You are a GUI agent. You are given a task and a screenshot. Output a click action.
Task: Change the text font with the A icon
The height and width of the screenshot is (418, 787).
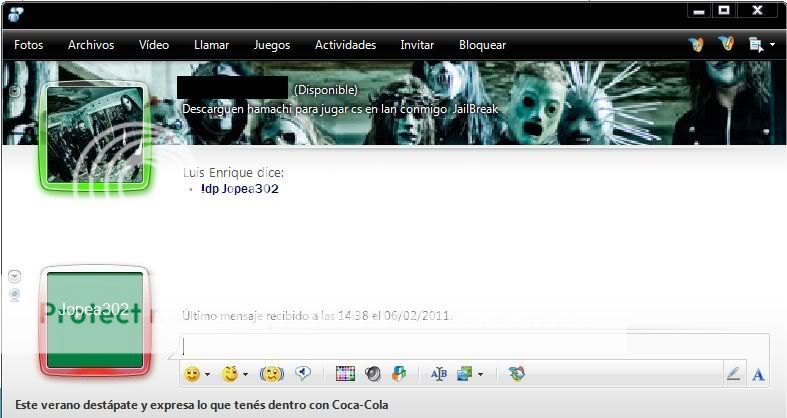(758, 374)
